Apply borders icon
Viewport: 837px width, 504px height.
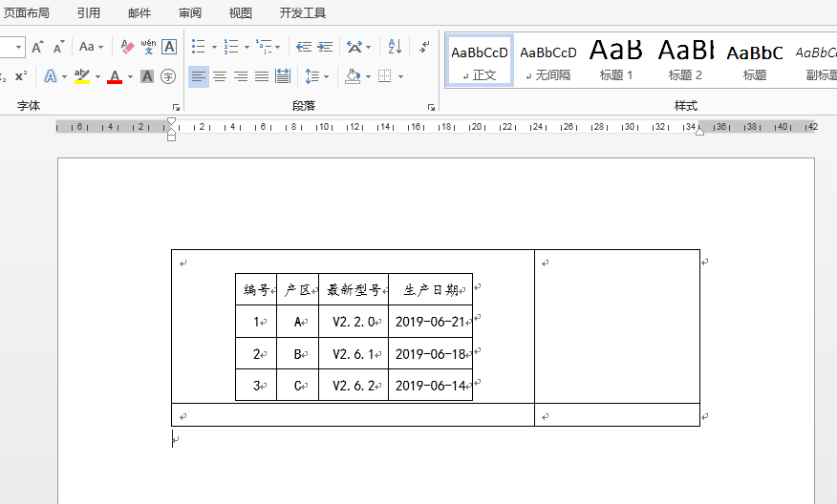tap(385, 76)
